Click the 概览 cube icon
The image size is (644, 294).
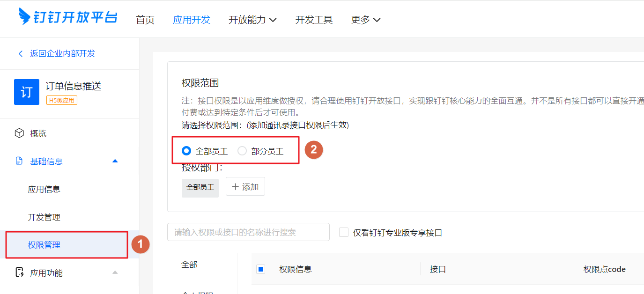(19, 133)
